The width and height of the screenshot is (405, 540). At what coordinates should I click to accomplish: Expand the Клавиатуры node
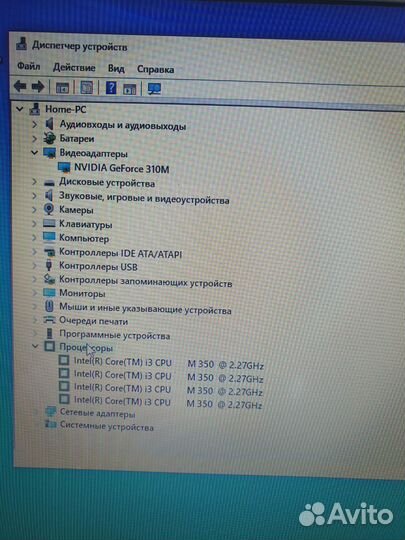(x=34, y=224)
